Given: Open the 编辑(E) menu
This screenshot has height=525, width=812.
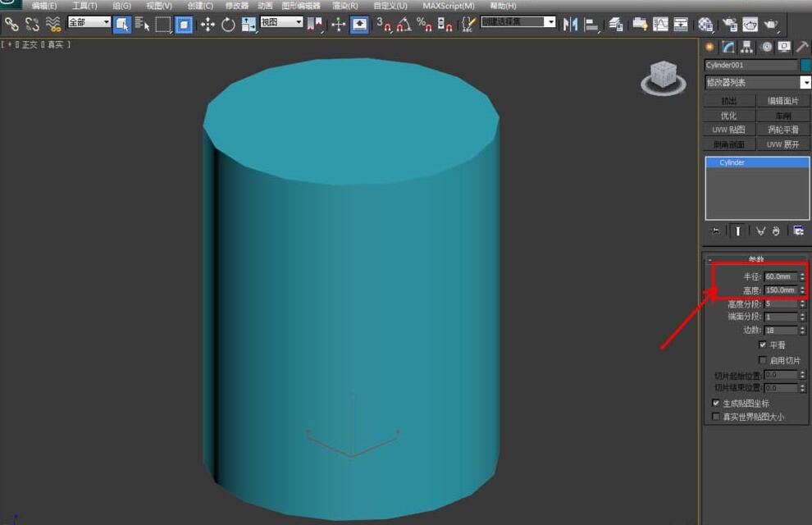Looking at the screenshot, I should pos(44,6).
